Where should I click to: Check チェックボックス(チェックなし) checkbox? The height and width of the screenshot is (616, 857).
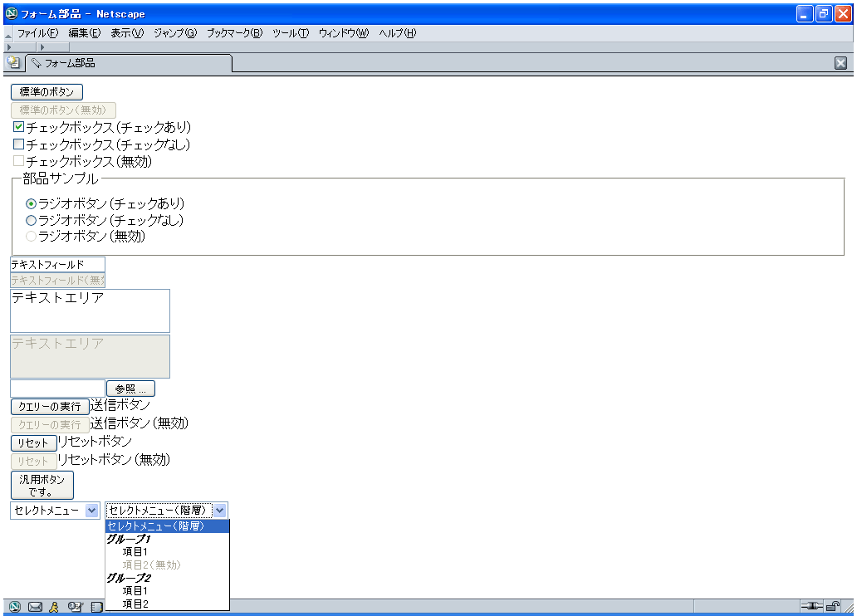18,144
